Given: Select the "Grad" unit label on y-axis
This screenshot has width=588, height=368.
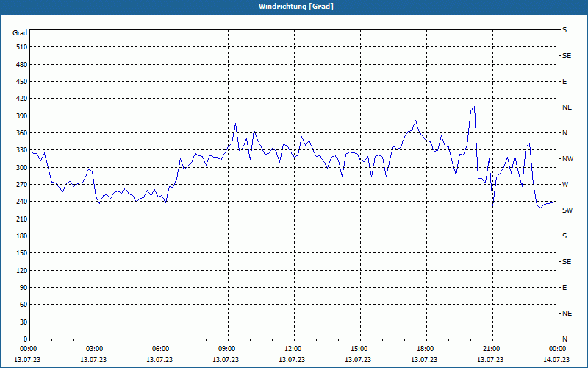Looking at the screenshot, I should coord(20,33).
